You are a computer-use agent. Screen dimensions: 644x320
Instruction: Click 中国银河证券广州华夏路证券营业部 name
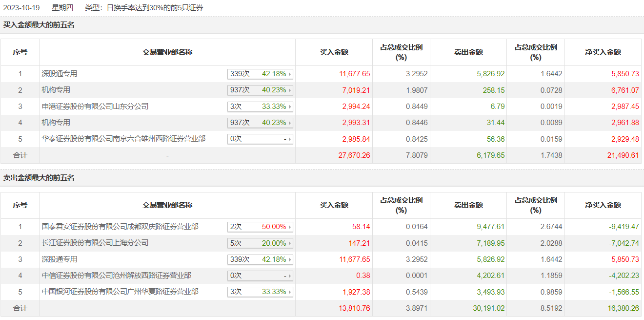[x=120, y=292]
